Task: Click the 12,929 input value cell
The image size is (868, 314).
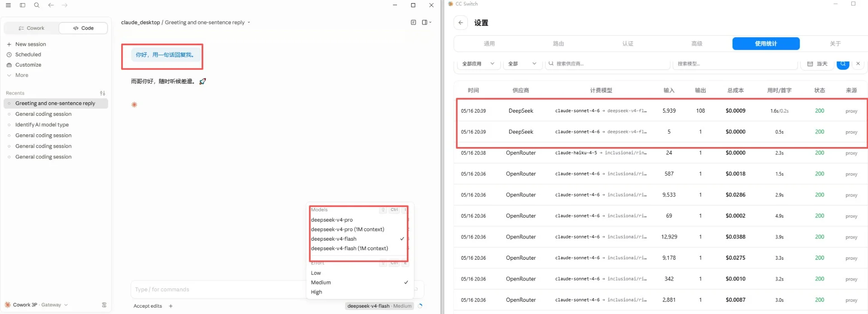Action: pos(669,237)
